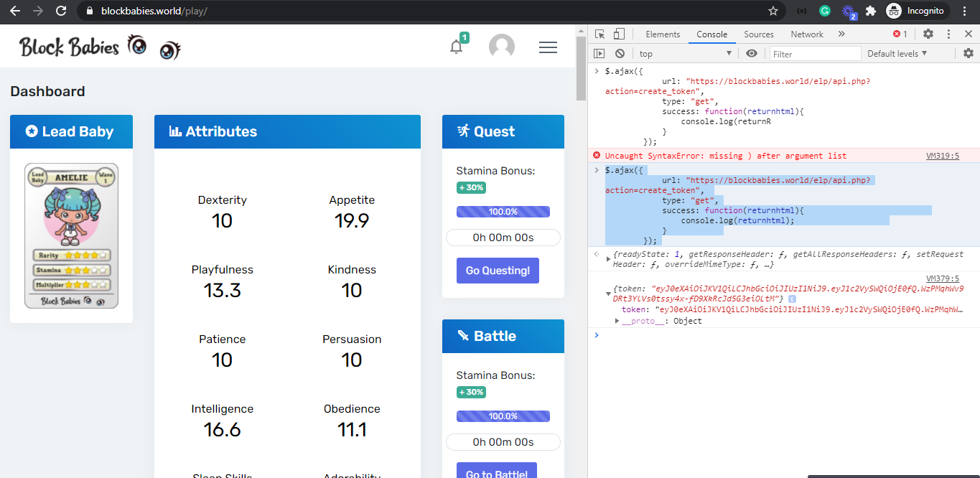Click the live expression eye icon
Viewport: 980px width, 478px height.
pyautogui.click(x=752, y=54)
